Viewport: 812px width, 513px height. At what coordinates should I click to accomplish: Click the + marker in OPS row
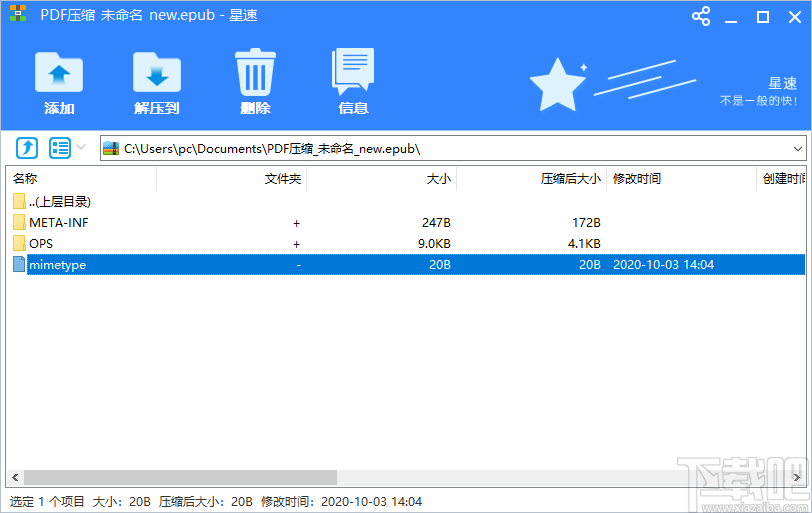(x=296, y=244)
